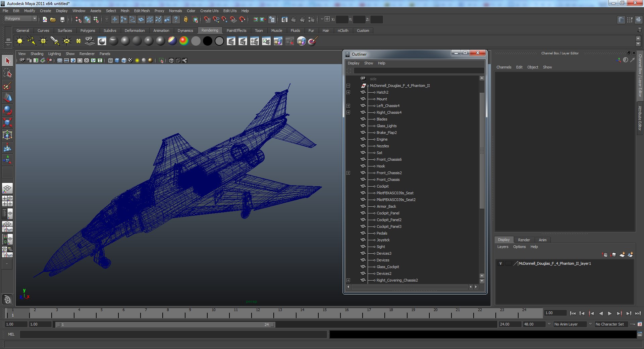Viewport: 644px width, 349px height.
Task: Select the Universal Manipulator tool
Action: point(7,135)
